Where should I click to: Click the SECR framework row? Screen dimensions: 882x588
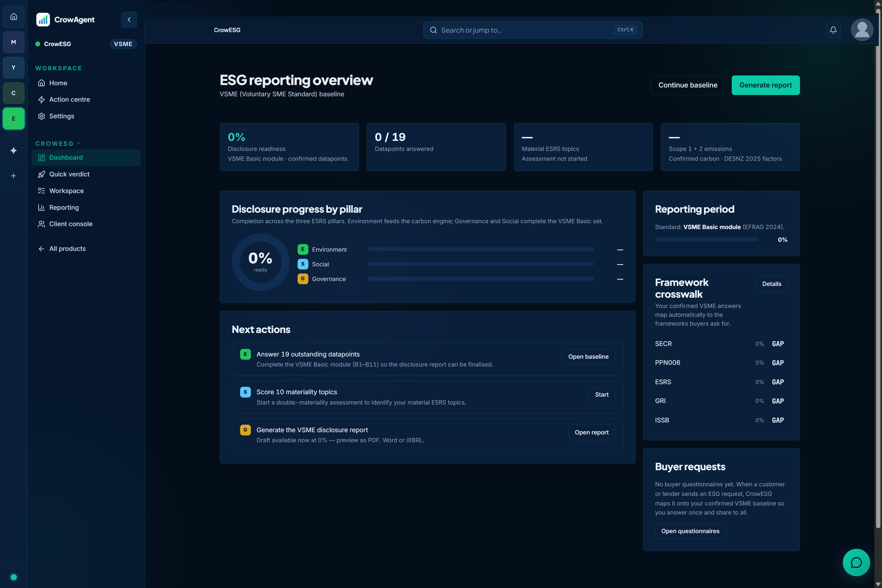721,344
